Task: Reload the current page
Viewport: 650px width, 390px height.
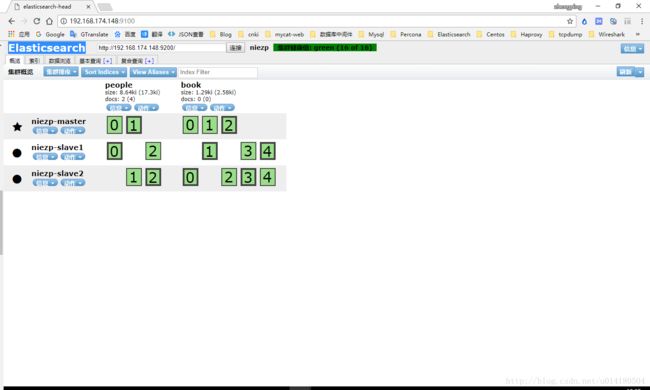Action: 37,21
